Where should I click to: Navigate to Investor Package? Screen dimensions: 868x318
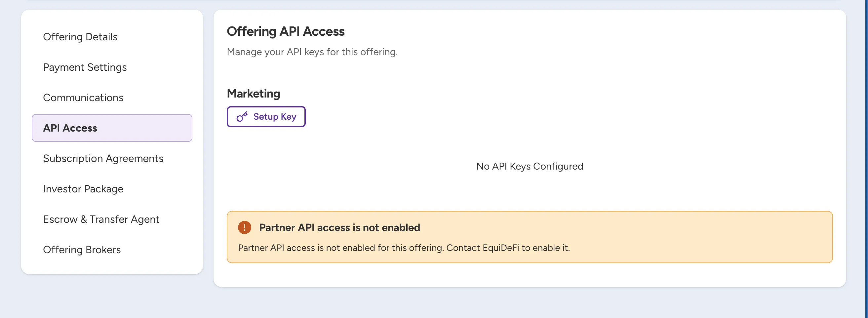[x=83, y=189]
